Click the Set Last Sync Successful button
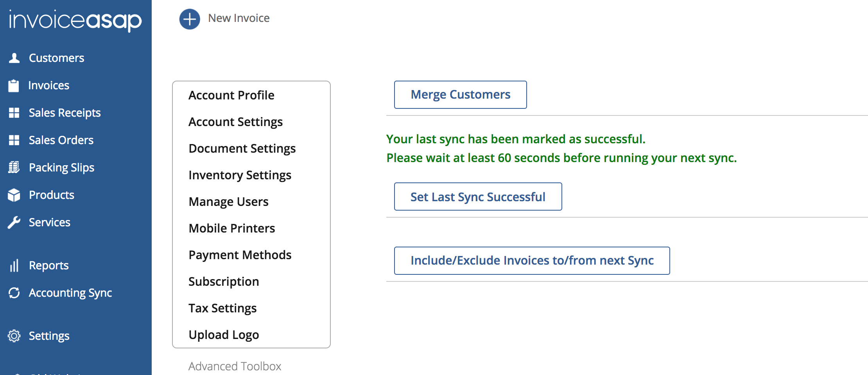This screenshot has width=868, height=375. pos(478,197)
